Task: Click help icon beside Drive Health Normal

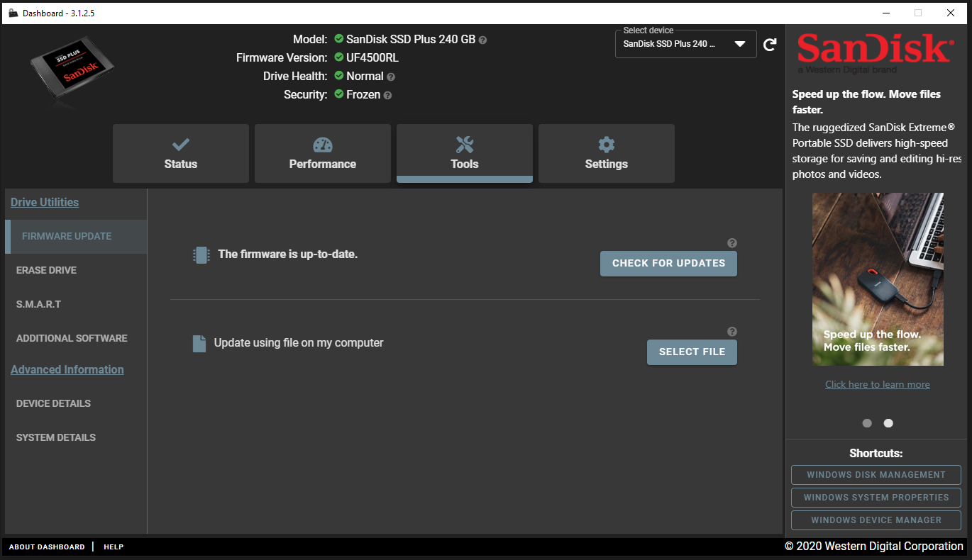Action: click(x=391, y=77)
